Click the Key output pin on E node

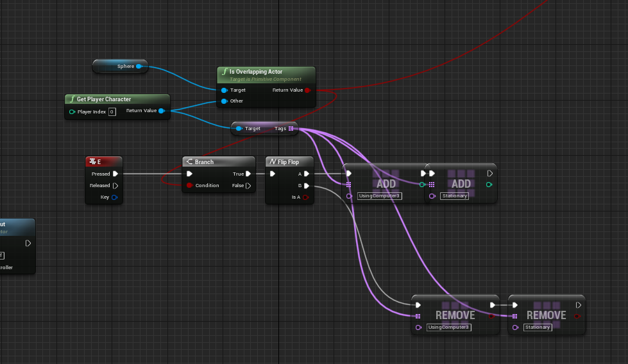click(114, 197)
